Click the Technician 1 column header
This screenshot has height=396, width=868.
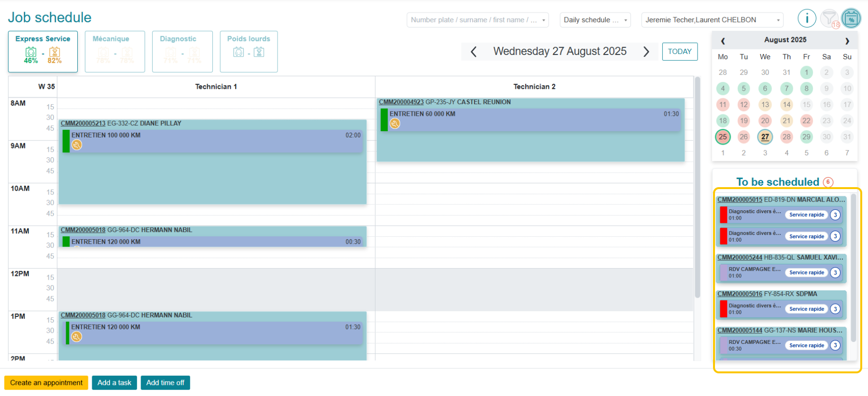point(216,87)
